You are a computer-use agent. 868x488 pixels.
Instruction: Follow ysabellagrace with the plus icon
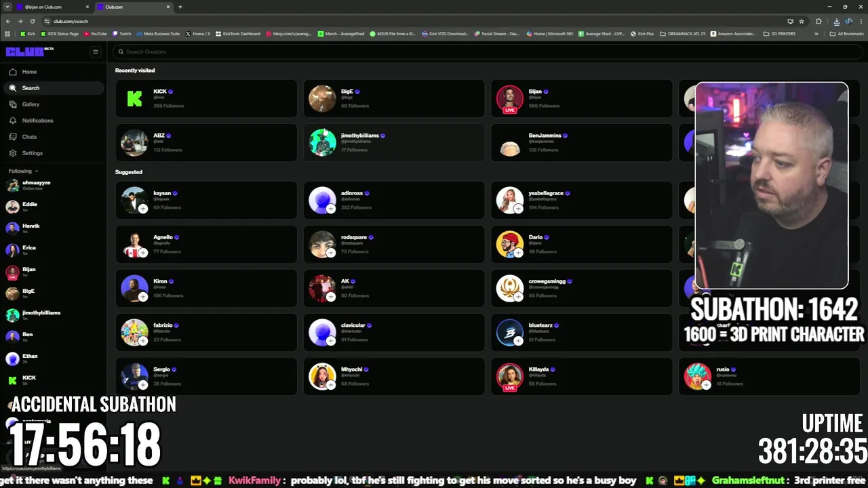519,209
